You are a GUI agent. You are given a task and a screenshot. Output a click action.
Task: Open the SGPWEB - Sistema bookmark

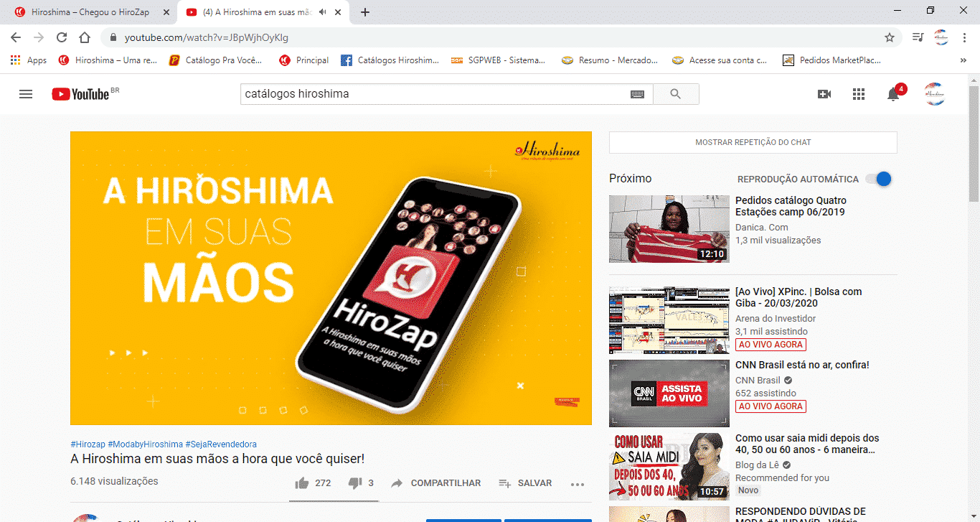[498, 60]
